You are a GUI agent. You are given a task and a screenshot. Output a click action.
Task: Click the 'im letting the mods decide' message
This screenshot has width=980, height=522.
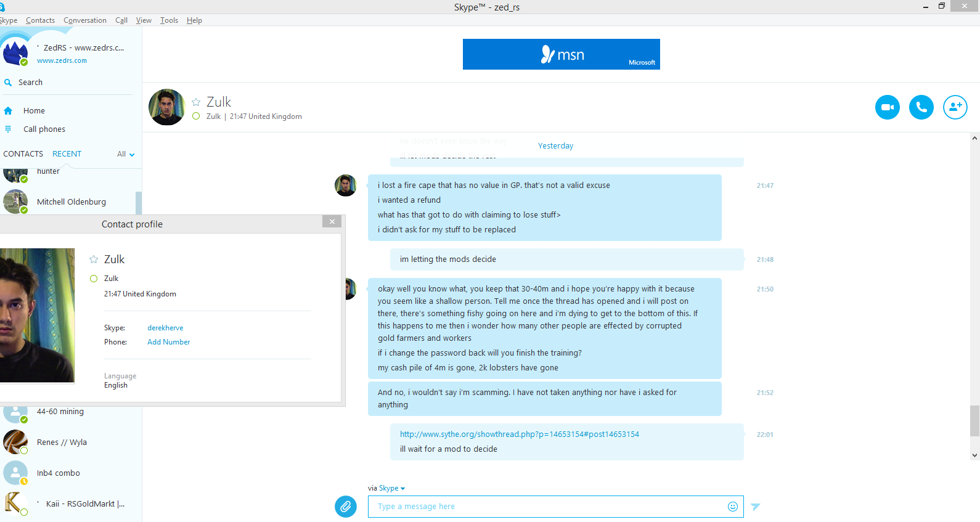pos(448,259)
